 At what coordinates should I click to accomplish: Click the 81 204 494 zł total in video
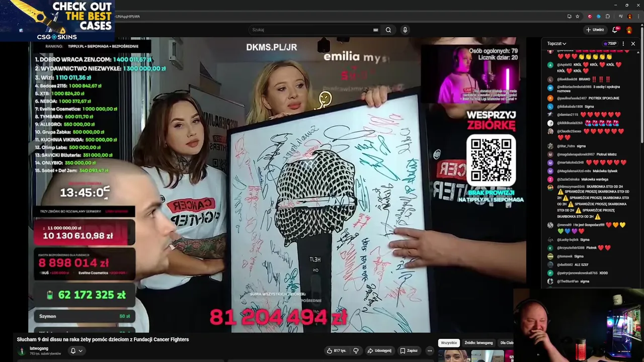coord(278,317)
